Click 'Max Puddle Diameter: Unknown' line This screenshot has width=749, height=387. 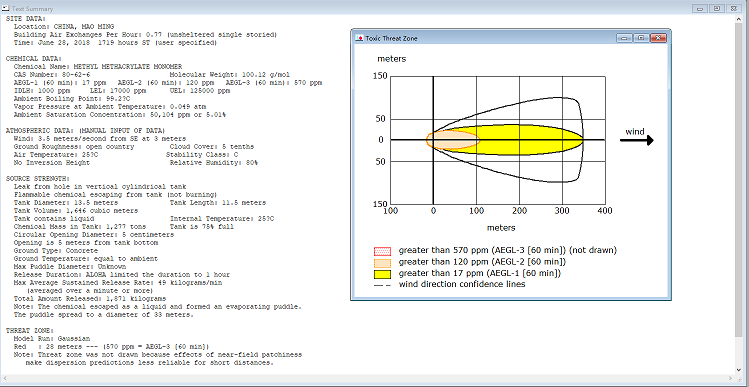pos(70,267)
